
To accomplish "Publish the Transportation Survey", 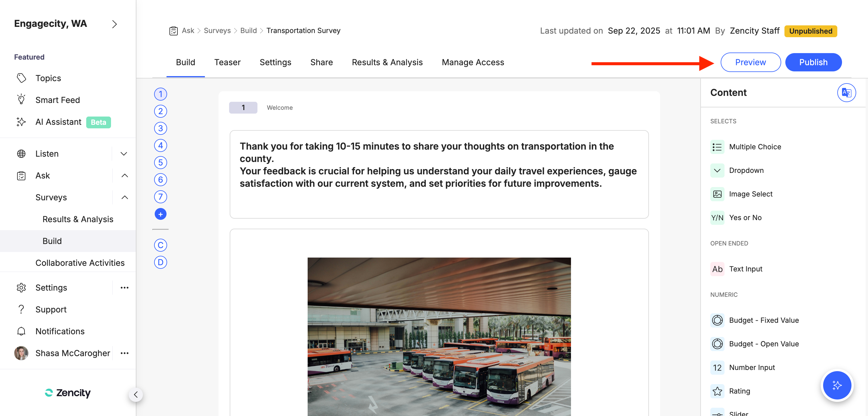I will 813,62.
